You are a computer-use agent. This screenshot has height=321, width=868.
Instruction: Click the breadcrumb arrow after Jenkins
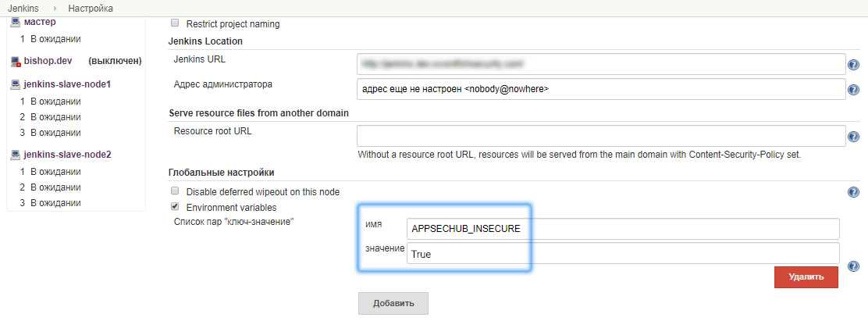[56, 9]
